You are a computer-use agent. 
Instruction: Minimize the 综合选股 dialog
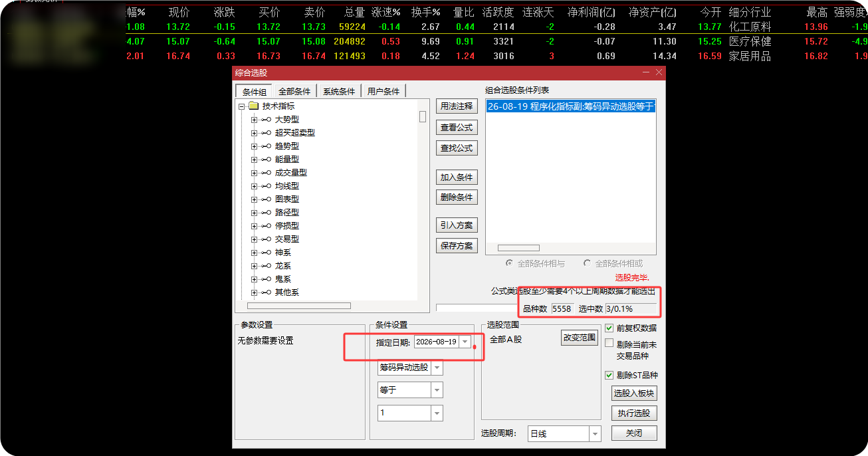(x=646, y=72)
